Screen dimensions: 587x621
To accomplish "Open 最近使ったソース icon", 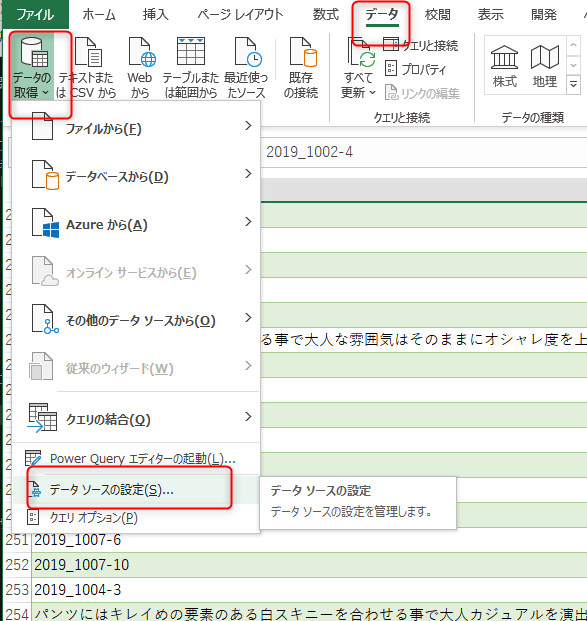I will pyautogui.click(x=248, y=51).
